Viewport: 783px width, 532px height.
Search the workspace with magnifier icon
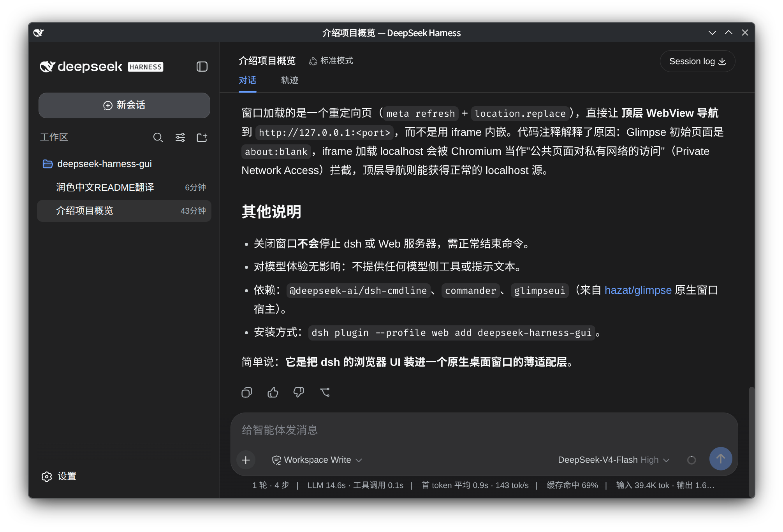(158, 137)
